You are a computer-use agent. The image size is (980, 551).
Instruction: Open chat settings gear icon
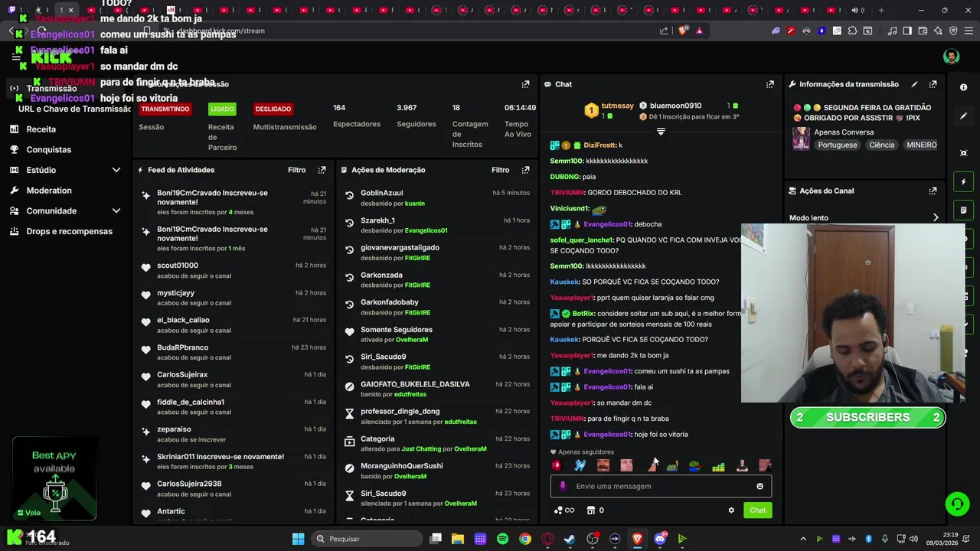[731, 510]
